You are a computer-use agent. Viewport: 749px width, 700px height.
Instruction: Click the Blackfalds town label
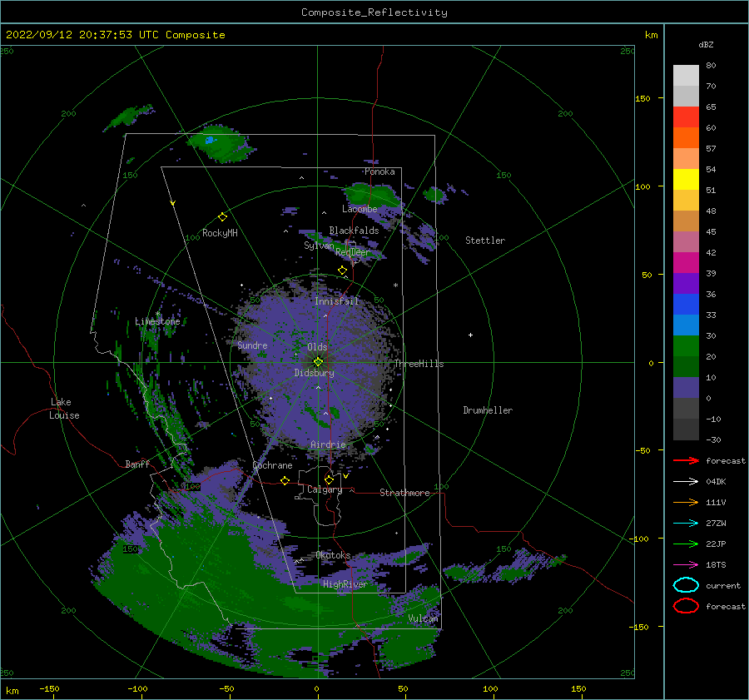coord(354,231)
